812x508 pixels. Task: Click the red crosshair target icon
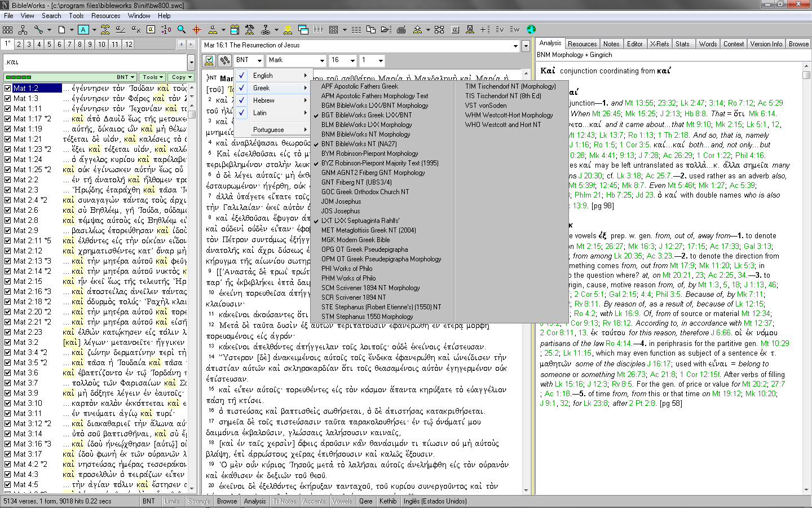coord(196,29)
